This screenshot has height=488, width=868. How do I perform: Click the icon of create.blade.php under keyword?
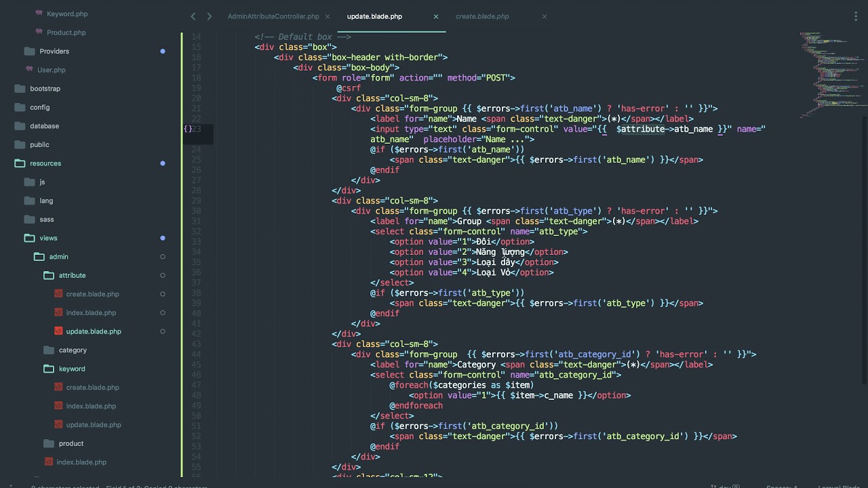[58, 388]
